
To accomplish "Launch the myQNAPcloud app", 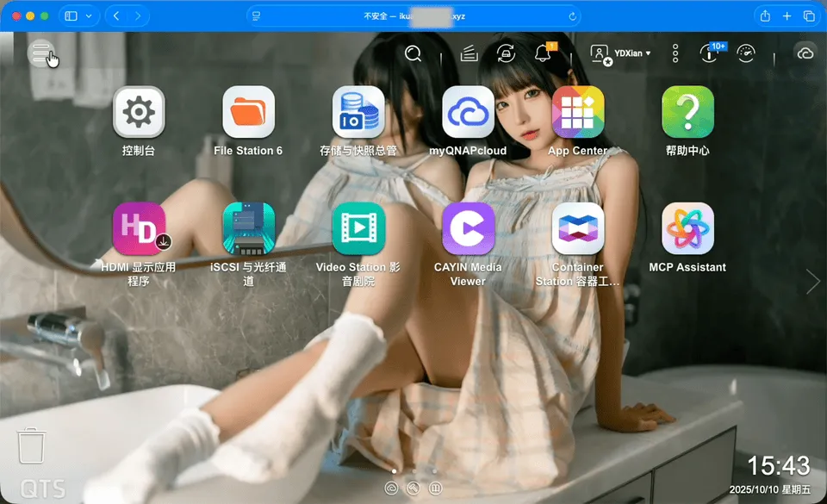I will tap(468, 113).
